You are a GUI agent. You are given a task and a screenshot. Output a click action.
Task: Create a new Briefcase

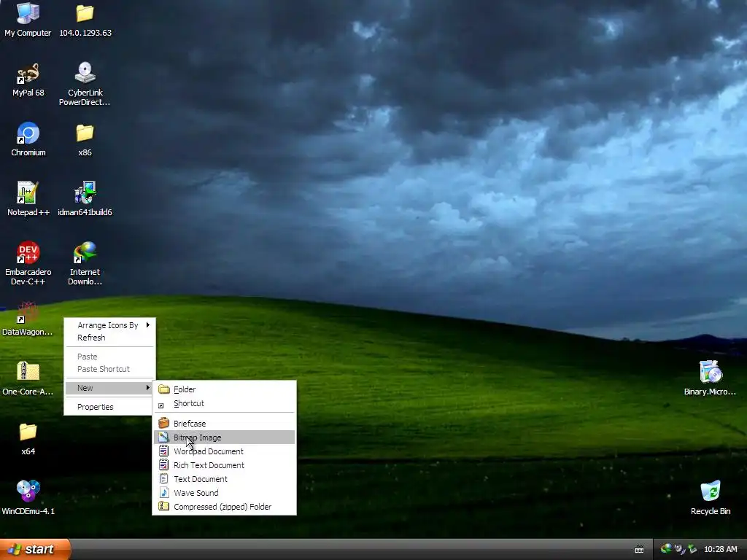[x=225, y=424]
